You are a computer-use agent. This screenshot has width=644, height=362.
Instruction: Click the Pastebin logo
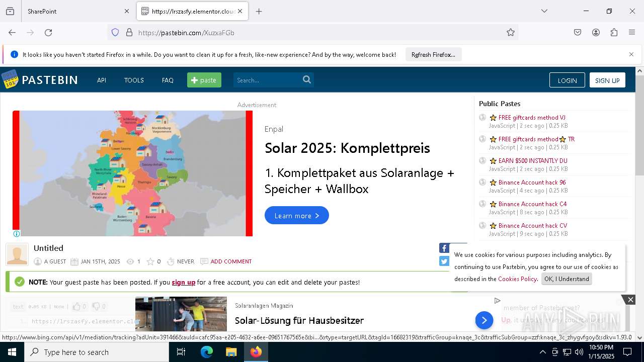tap(40, 79)
